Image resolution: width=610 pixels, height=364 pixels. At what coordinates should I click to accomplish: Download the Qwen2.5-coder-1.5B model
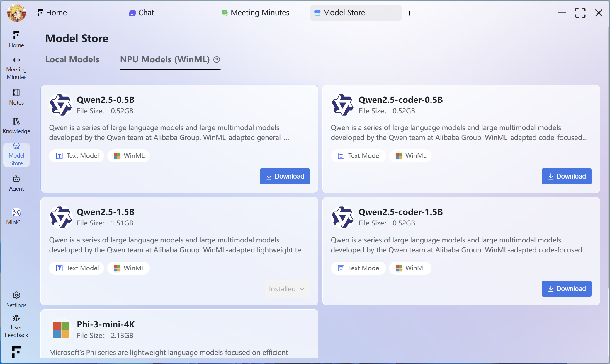(566, 289)
